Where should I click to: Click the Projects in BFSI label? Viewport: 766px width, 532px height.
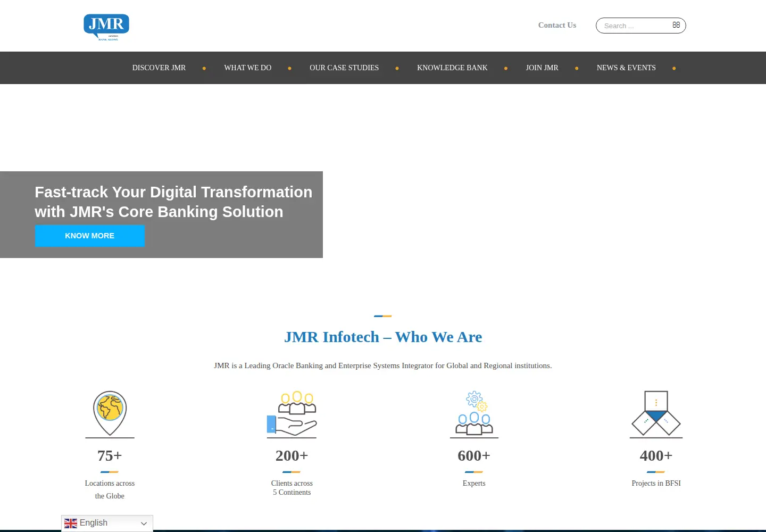click(x=656, y=483)
